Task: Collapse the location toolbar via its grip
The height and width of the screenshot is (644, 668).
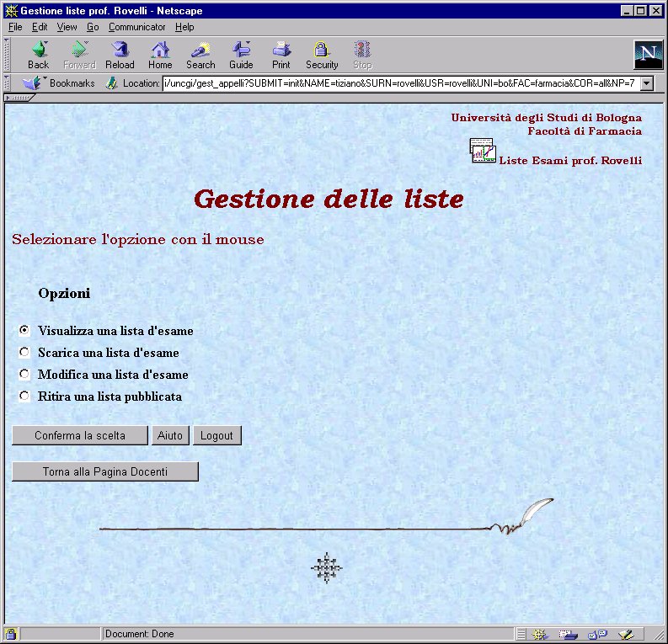Action: point(7,82)
